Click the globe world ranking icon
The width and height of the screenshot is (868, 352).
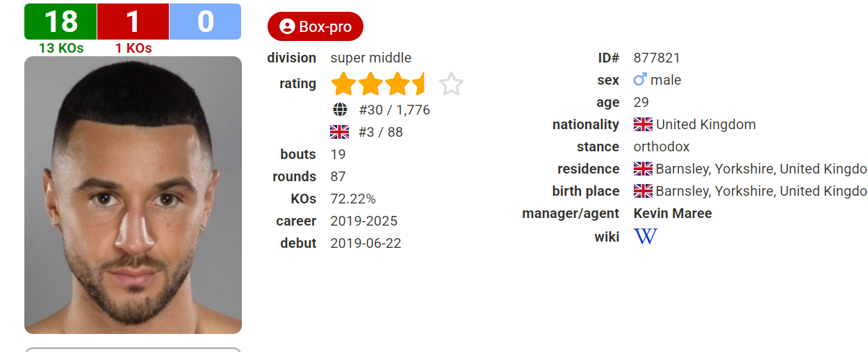tap(340, 110)
